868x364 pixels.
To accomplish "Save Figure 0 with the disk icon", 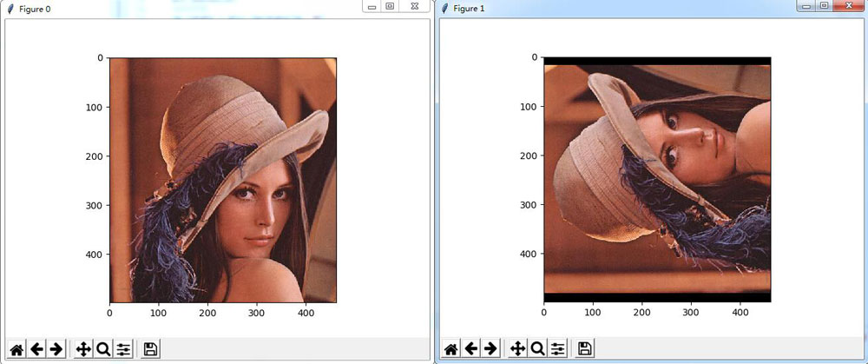I will tap(150, 349).
